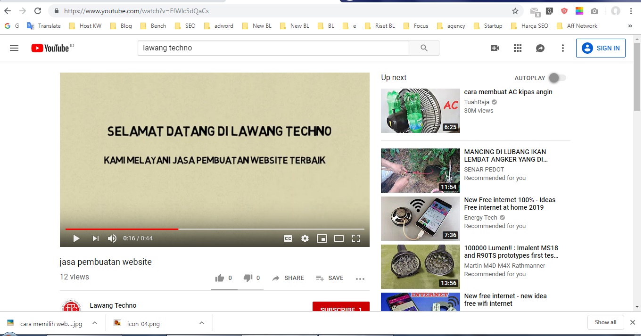Open the player settings gear
This screenshot has height=336, width=644.
point(305,238)
